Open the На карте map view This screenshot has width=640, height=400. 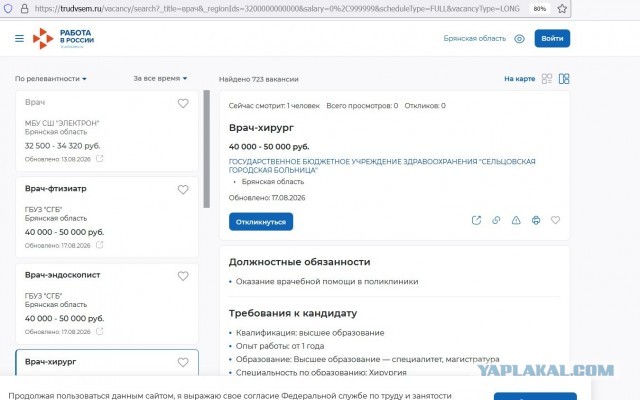(519, 78)
